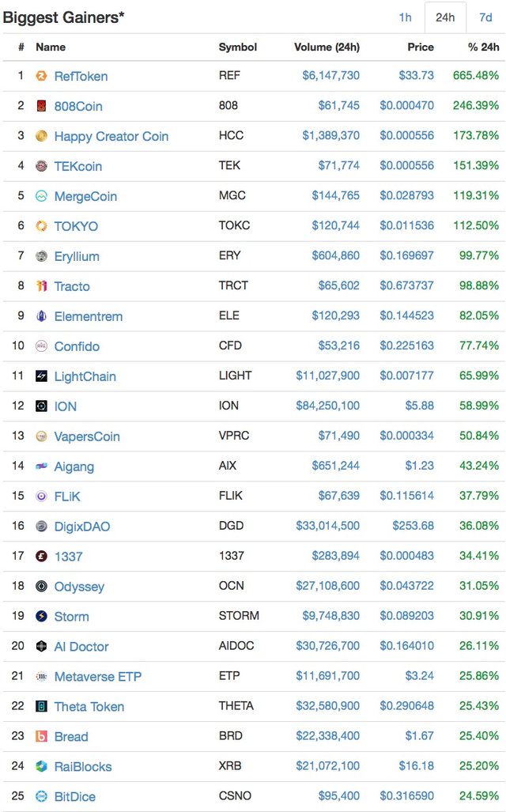This screenshot has width=506, height=812.
Task: Click RefToken's price $33.73
Action: [x=417, y=76]
